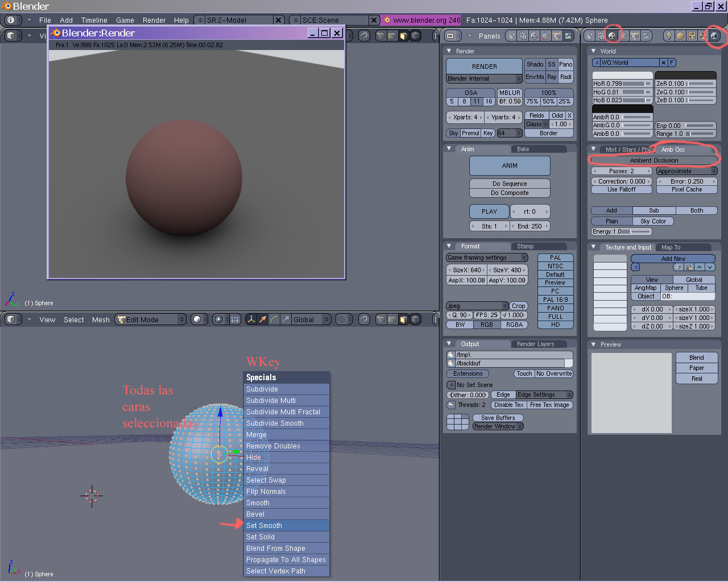This screenshot has height=582, width=728.
Task: Open the Timeline menu
Action: 94,20
